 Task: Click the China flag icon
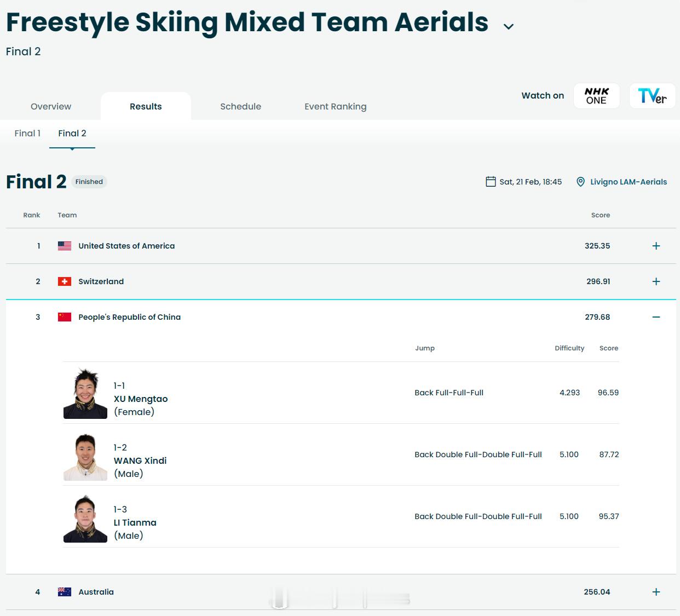pyautogui.click(x=65, y=317)
